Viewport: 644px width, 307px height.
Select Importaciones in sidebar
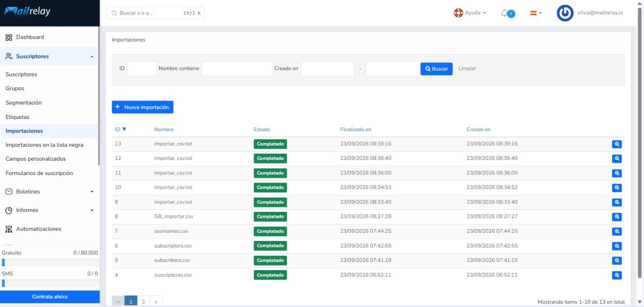pyautogui.click(x=24, y=131)
